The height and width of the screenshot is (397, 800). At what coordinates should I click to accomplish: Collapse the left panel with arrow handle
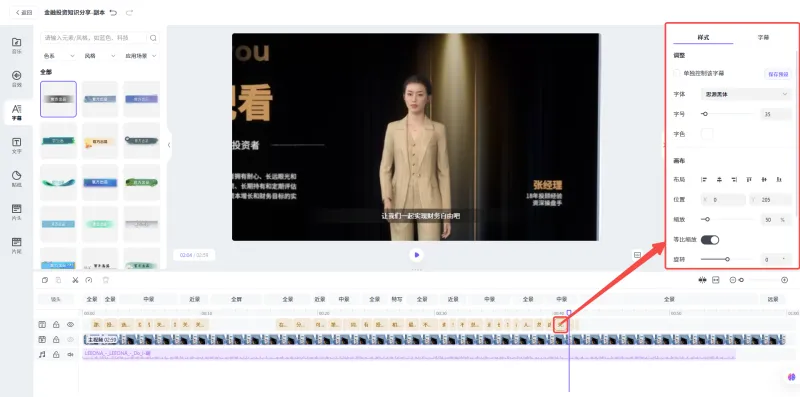point(169,145)
